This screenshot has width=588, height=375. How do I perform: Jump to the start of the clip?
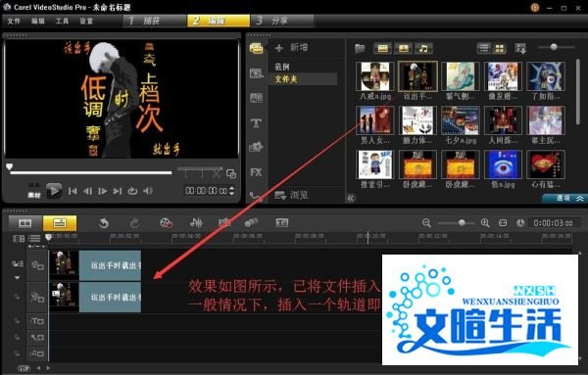pos(73,191)
